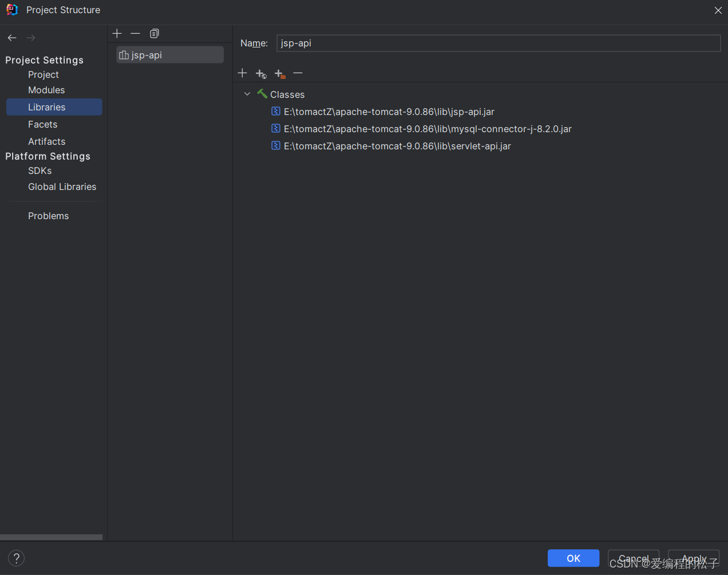Screen dimensions: 728x575
Task: Remove selected root from classes list
Action: (298, 73)
